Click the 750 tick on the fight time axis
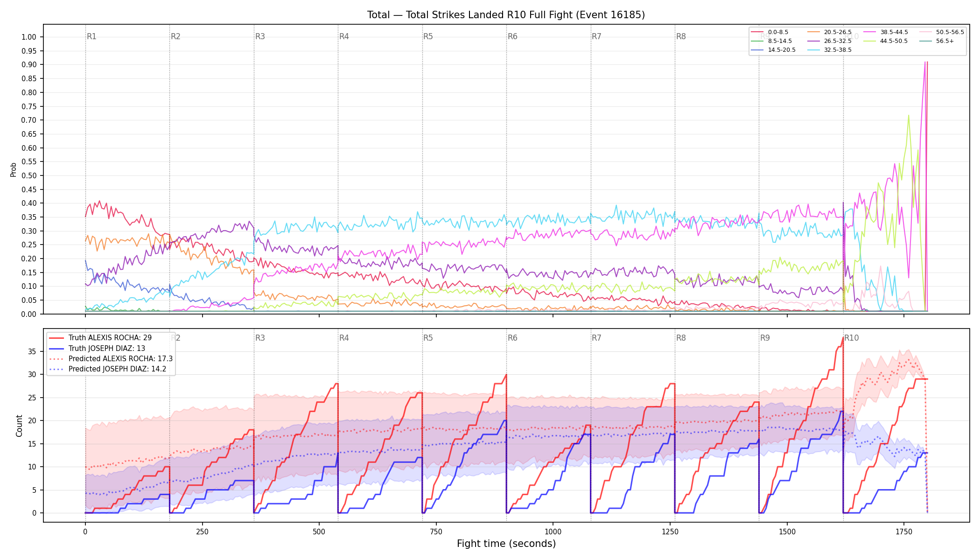 pyautogui.click(x=436, y=532)
